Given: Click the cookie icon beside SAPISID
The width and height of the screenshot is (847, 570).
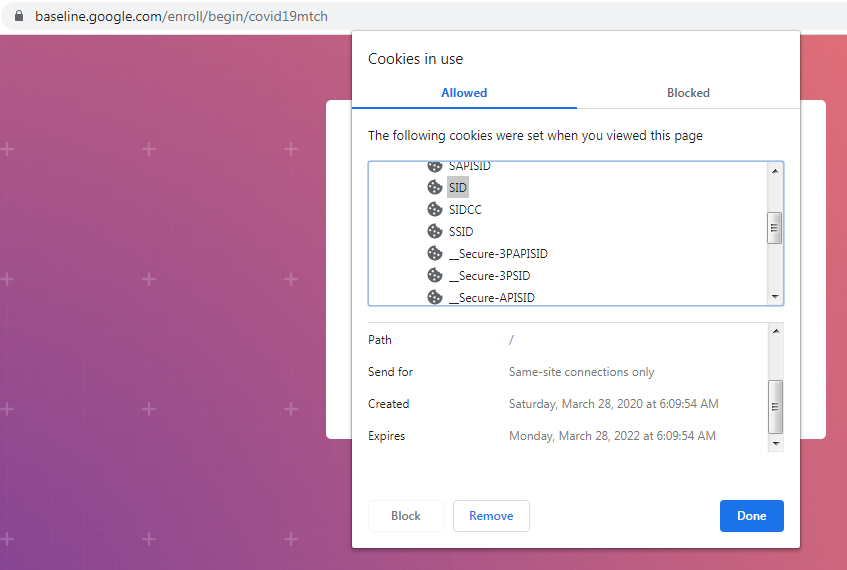Looking at the screenshot, I should tap(434, 167).
